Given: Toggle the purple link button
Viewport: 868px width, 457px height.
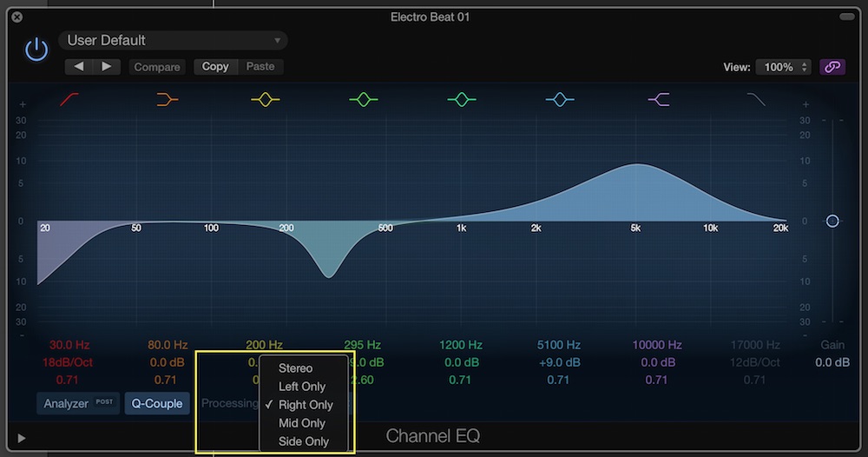Looking at the screenshot, I should pyautogui.click(x=832, y=67).
